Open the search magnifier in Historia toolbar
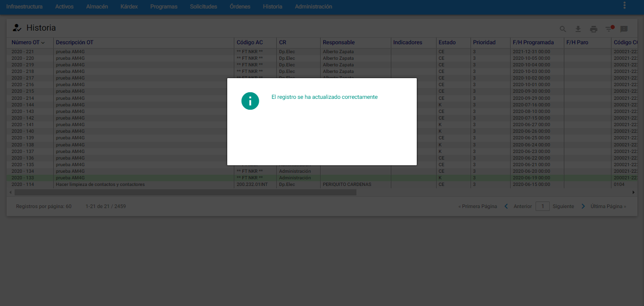644x306 pixels. 563,29
